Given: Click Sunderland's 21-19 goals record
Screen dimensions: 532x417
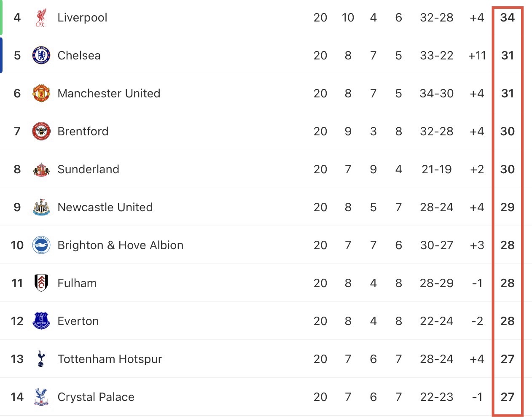Looking at the screenshot, I should [437, 169].
